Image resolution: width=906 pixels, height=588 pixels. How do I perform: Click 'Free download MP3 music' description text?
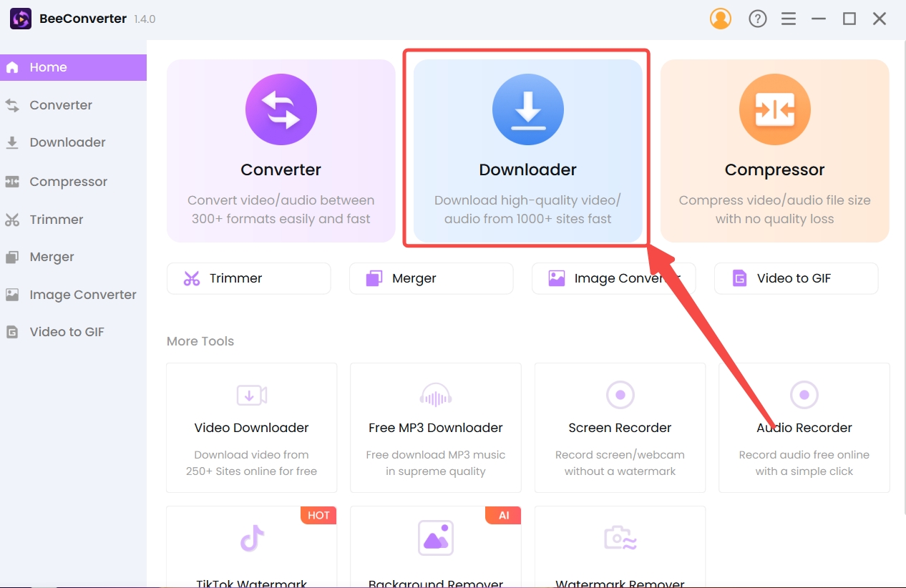pyautogui.click(x=436, y=463)
